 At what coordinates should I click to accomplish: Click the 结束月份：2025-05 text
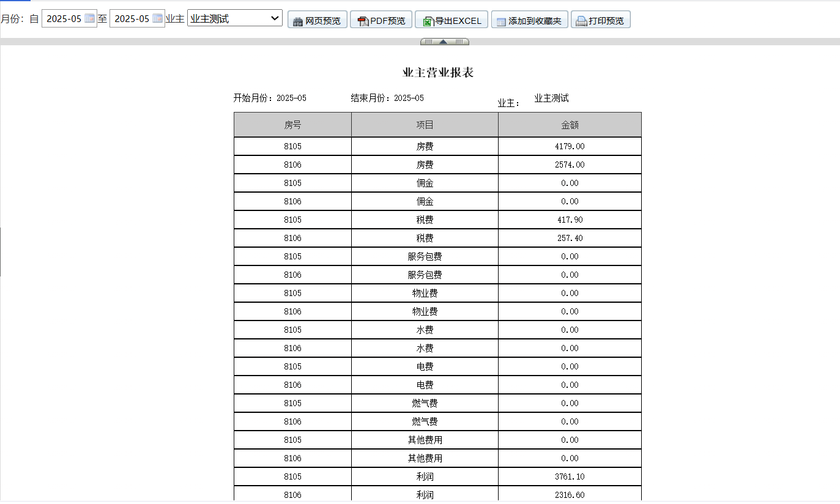pos(387,98)
